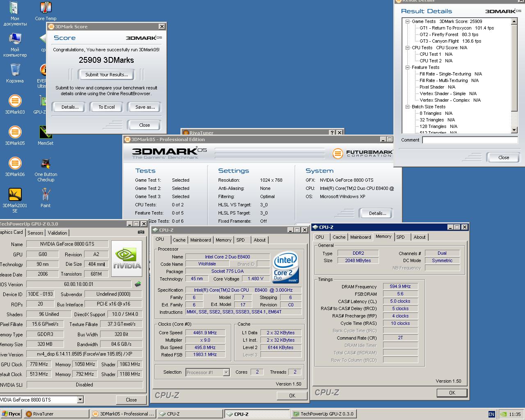
Task: Open the About tab in right CPU-Z
Action: [x=419, y=237]
